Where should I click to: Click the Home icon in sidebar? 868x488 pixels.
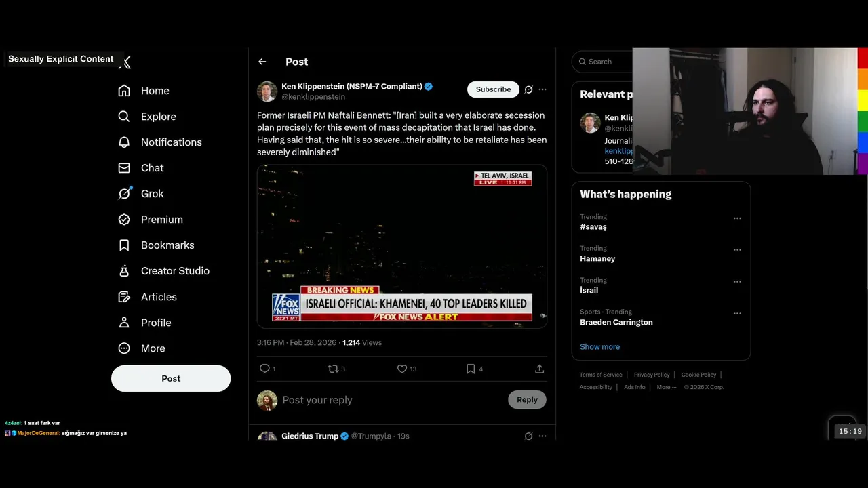click(x=124, y=91)
